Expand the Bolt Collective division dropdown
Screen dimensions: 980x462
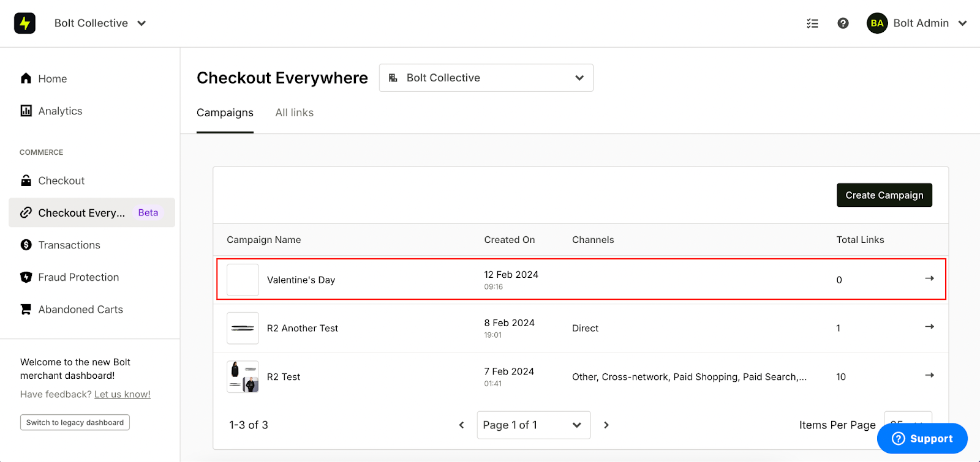[x=486, y=78]
